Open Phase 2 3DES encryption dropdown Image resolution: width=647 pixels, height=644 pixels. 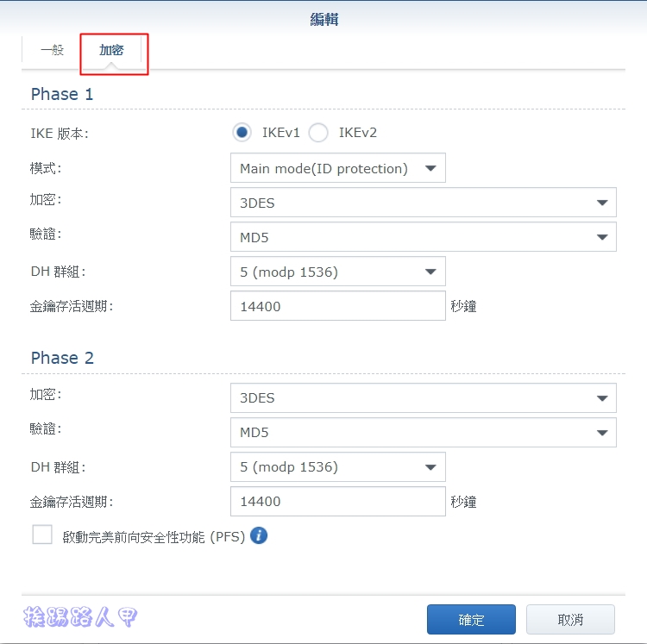[424, 397]
